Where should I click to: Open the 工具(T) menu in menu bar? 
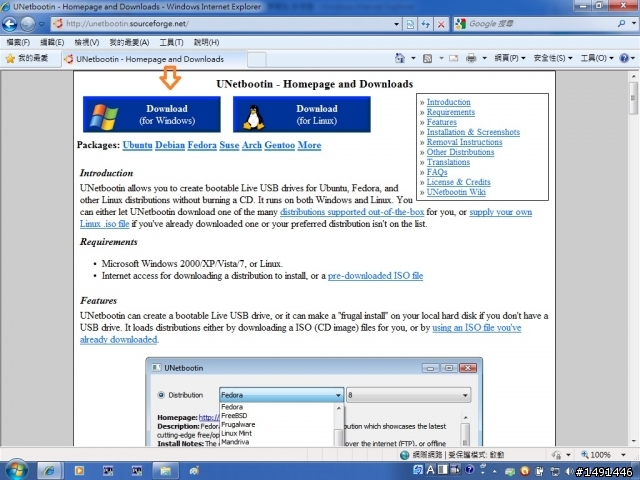171,42
